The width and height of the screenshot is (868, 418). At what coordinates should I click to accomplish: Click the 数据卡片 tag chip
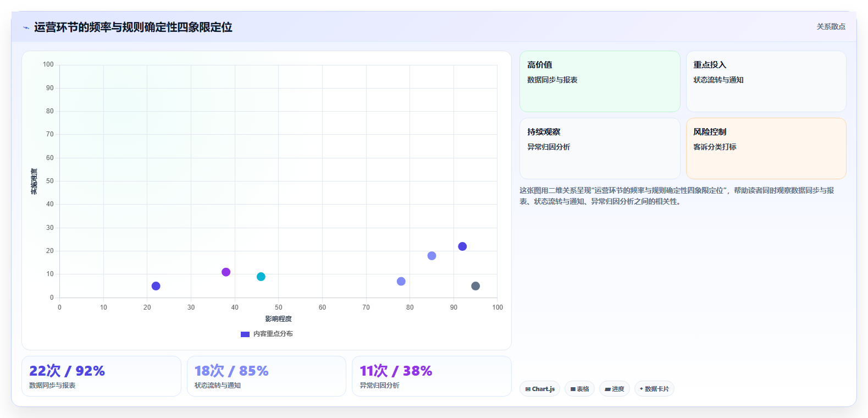[x=654, y=389]
